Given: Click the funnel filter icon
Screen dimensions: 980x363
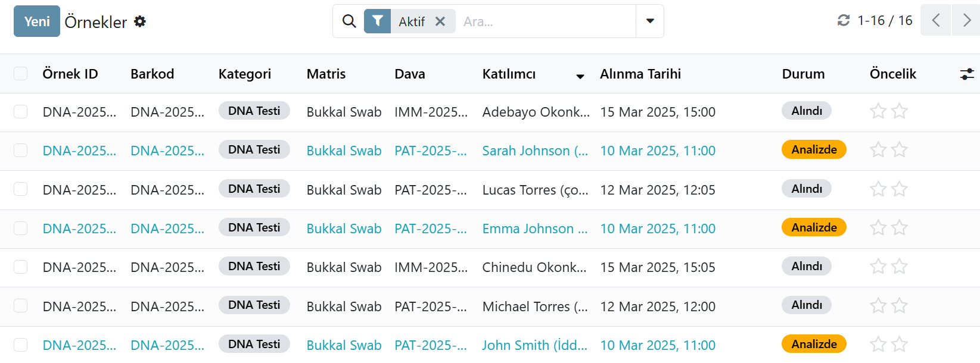Looking at the screenshot, I should point(378,21).
